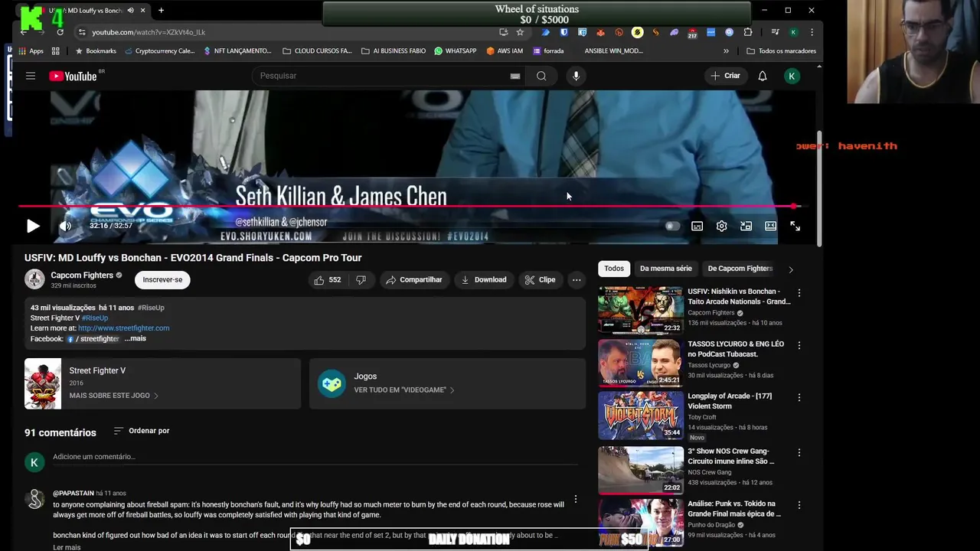
Task: Show more bookmarks with double chevron
Action: coord(726,51)
